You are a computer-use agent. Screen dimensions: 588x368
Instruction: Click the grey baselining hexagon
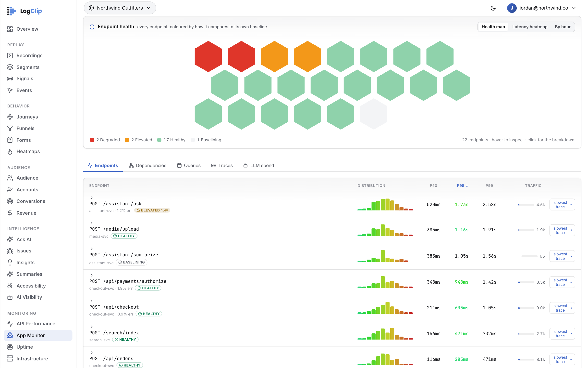click(374, 114)
